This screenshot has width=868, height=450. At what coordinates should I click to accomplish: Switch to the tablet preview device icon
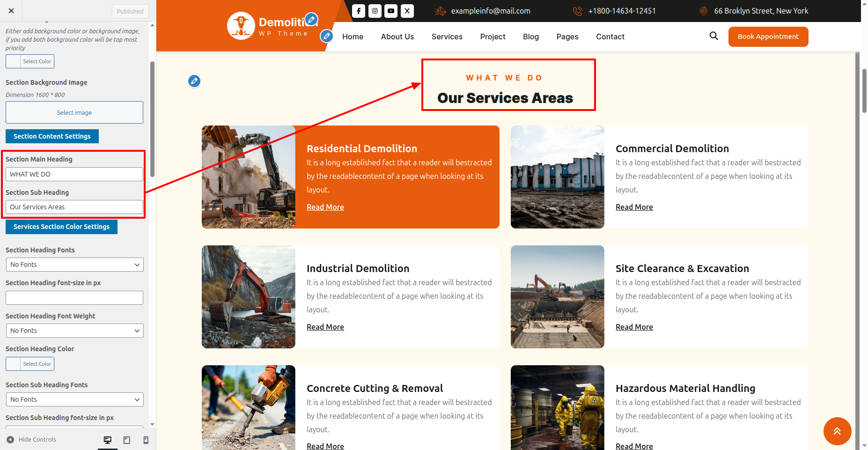pos(127,440)
